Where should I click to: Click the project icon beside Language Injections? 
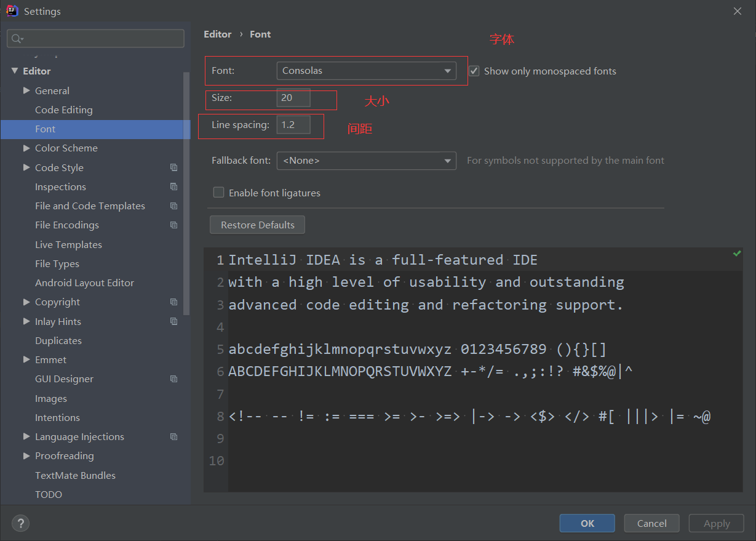coord(174,436)
